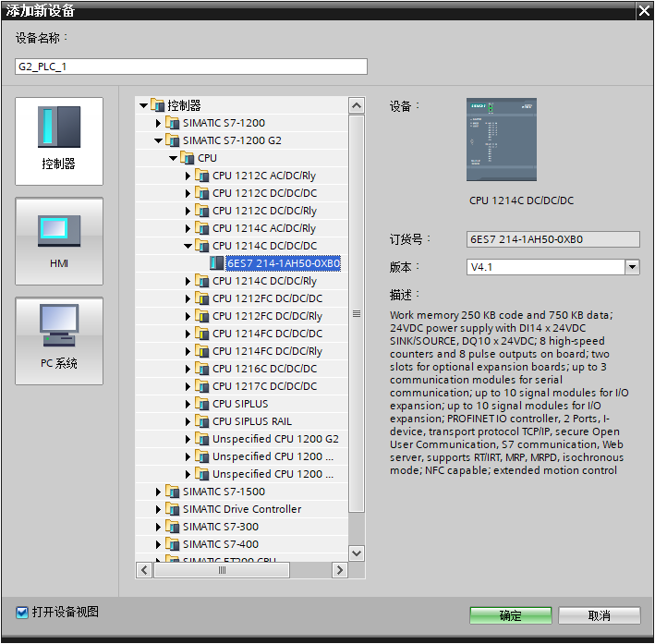Image resolution: width=655 pixels, height=644 pixels.
Task: Select tree row SIMATIC Drive Controller
Action: 242,509
